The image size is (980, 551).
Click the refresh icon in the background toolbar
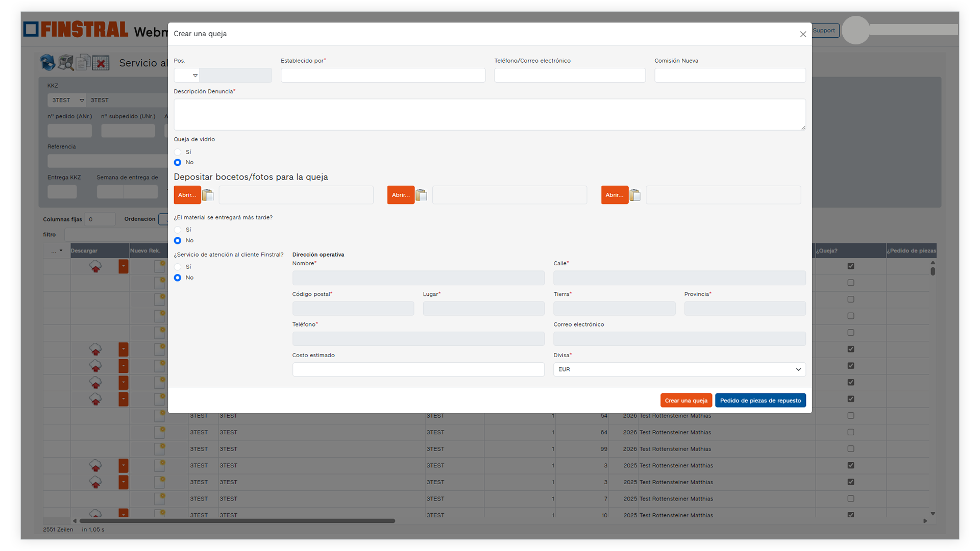coord(47,62)
